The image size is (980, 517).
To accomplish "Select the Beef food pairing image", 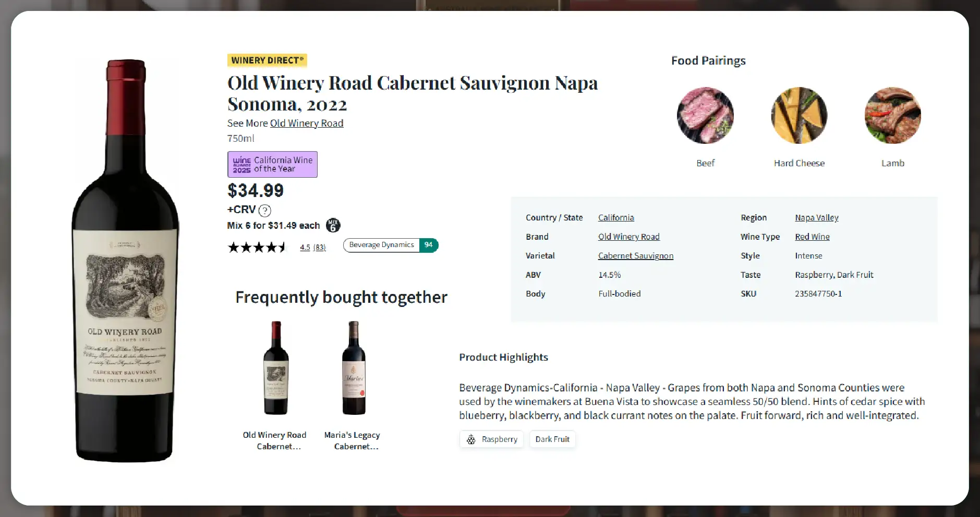I will 705,116.
